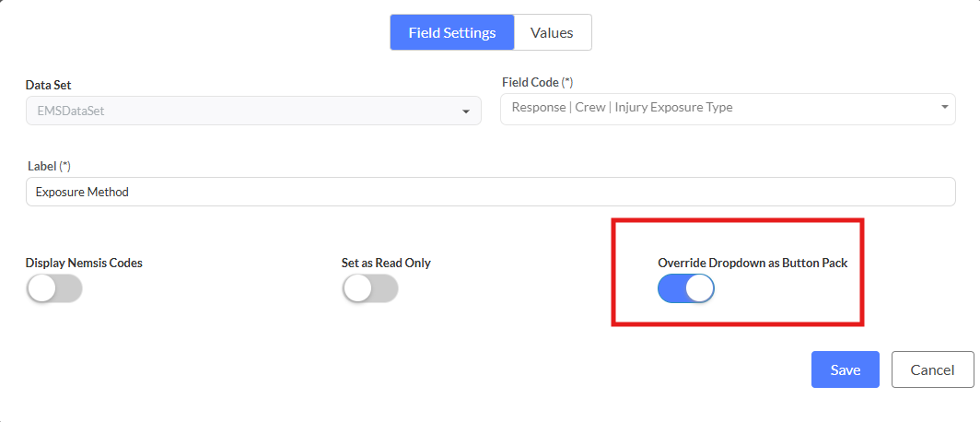The height and width of the screenshot is (422, 980).
Task: Click the Label (*) caption text
Action: point(50,166)
